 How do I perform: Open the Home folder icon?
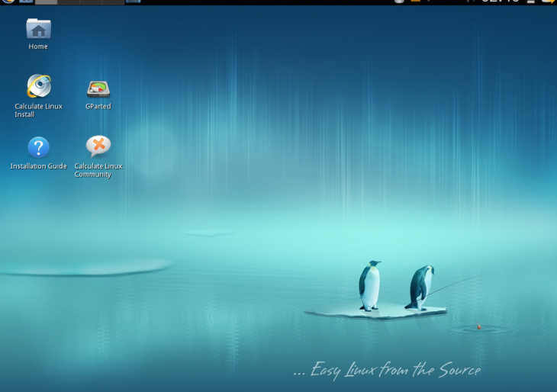click(x=38, y=28)
